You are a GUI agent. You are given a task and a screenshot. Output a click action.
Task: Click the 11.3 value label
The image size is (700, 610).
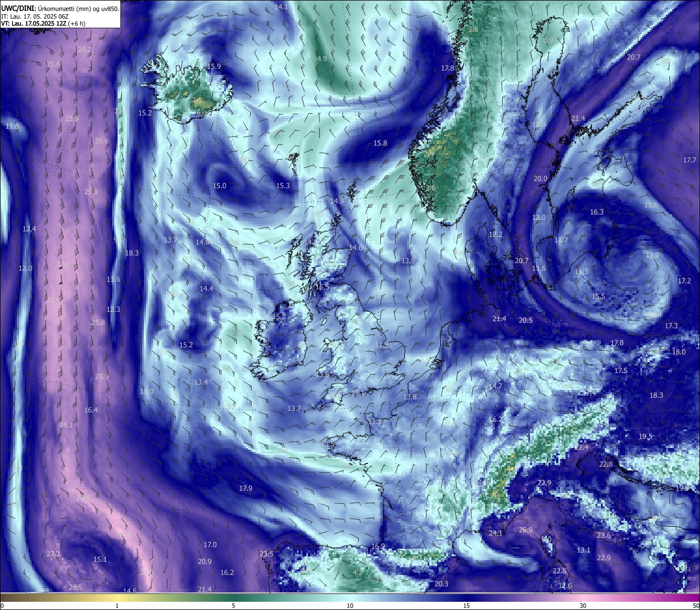click(582, 272)
